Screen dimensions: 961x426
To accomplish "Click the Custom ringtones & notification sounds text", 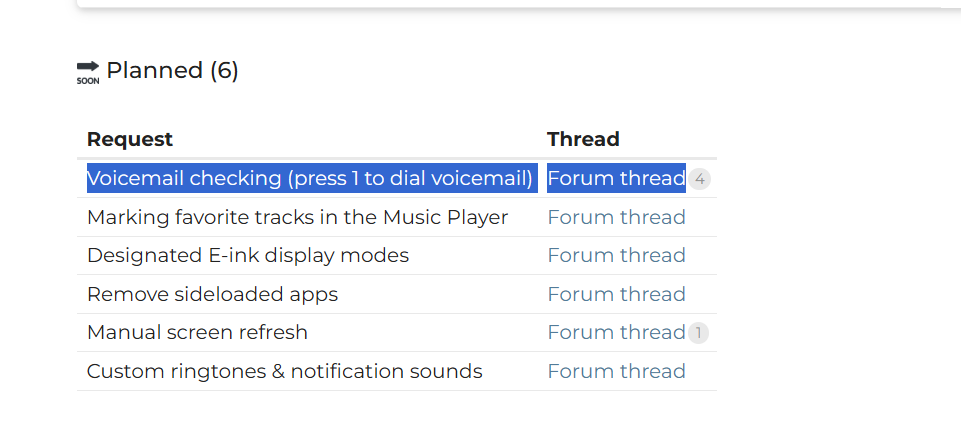I will (284, 371).
